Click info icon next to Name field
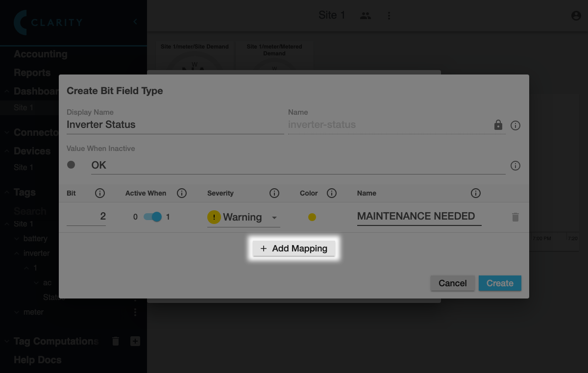Screen dimensions: 588x373 point(515,125)
